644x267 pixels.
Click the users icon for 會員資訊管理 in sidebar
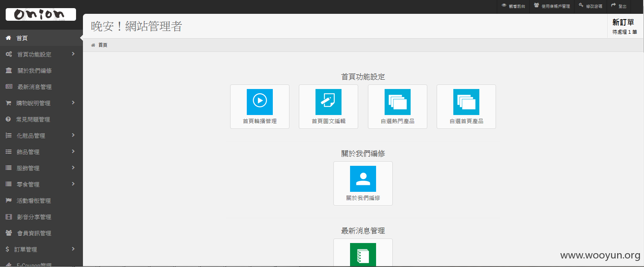[x=9, y=233]
